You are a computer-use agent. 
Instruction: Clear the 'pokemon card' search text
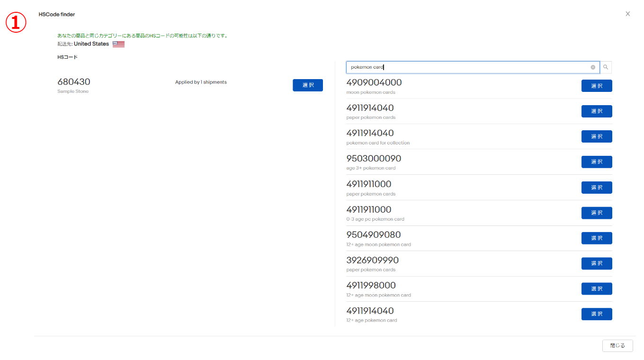pos(593,67)
